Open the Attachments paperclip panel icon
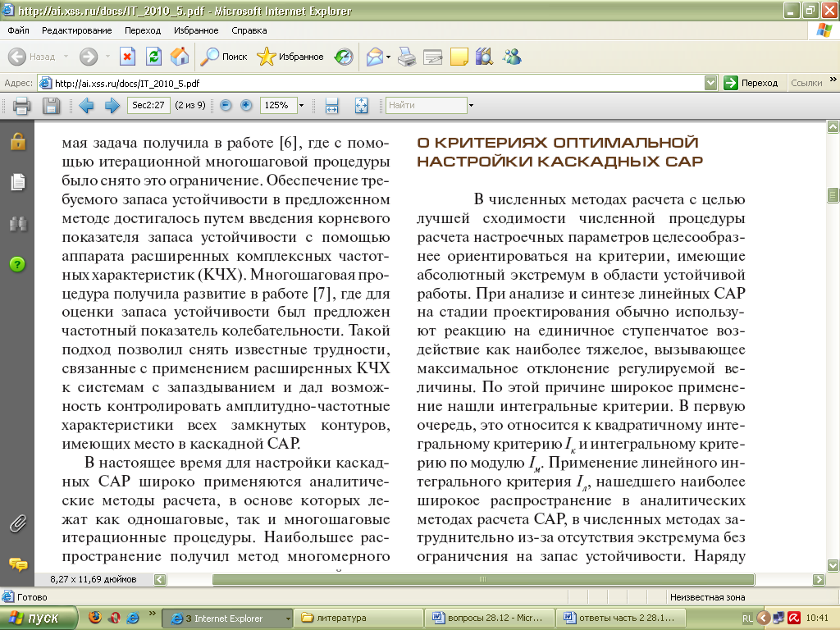The width and height of the screenshot is (840, 630). tap(18, 523)
